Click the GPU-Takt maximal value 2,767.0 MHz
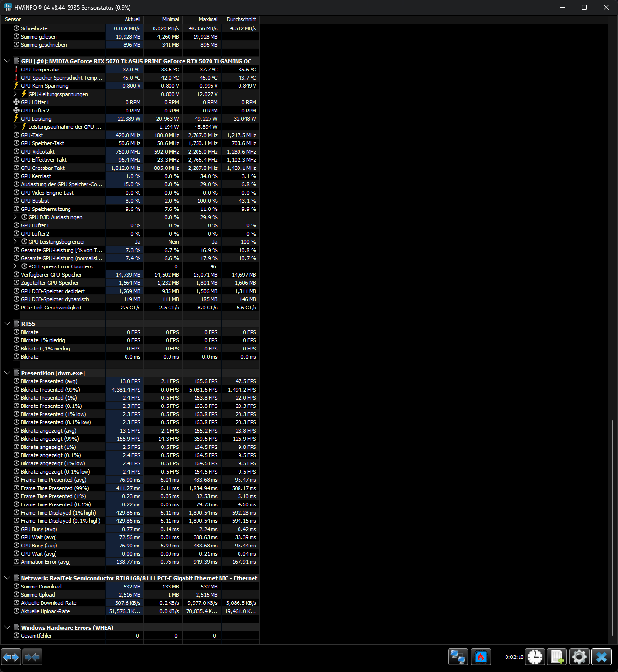The width and height of the screenshot is (618, 672). click(203, 135)
